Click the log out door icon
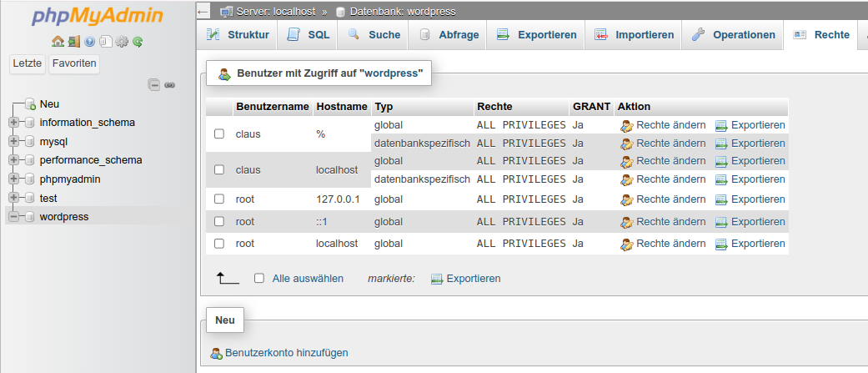 pyautogui.click(x=73, y=41)
